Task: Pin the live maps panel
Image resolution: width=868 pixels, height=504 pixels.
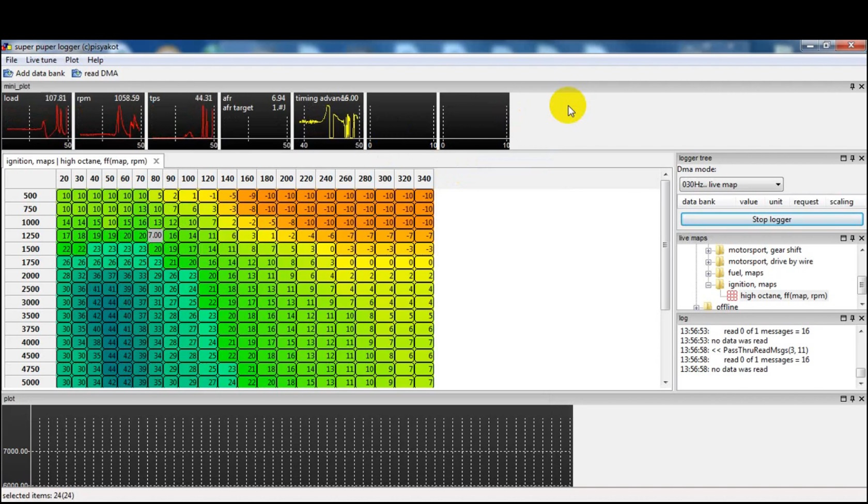Action: click(852, 238)
